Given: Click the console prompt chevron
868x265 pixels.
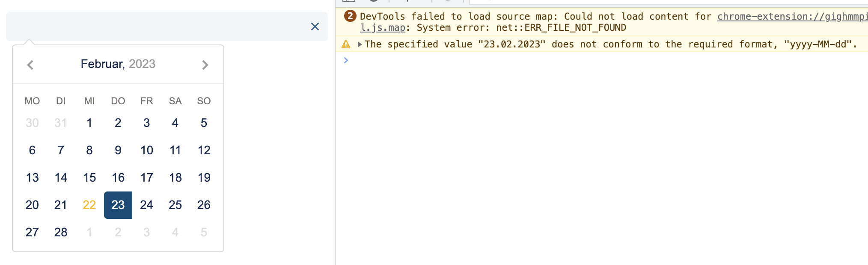Looking at the screenshot, I should coord(346,60).
